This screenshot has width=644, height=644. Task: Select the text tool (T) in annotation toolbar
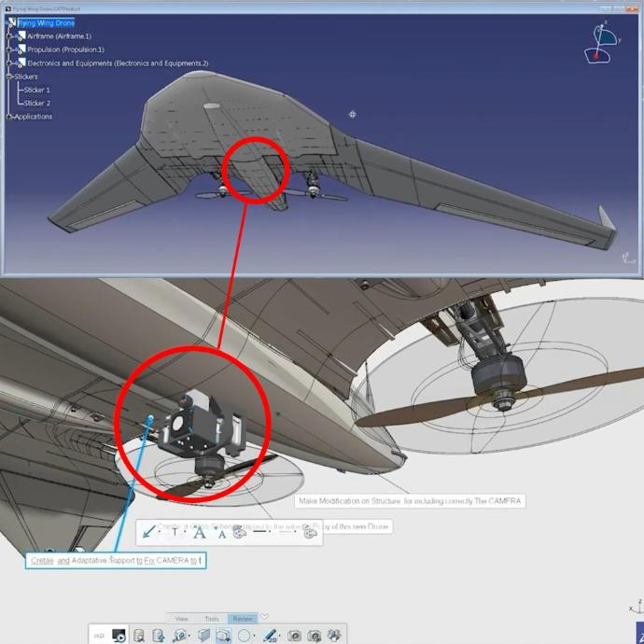coord(175,533)
